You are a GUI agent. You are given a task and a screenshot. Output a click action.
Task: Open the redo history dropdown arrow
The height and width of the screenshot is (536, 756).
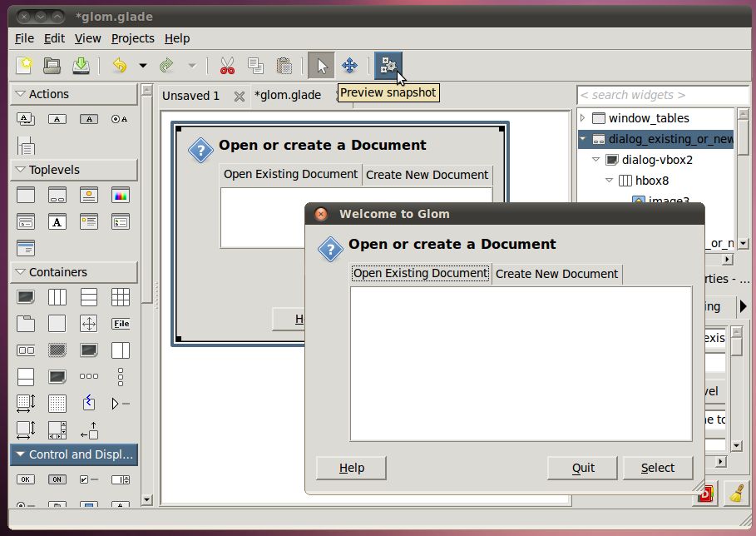pos(192,65)
